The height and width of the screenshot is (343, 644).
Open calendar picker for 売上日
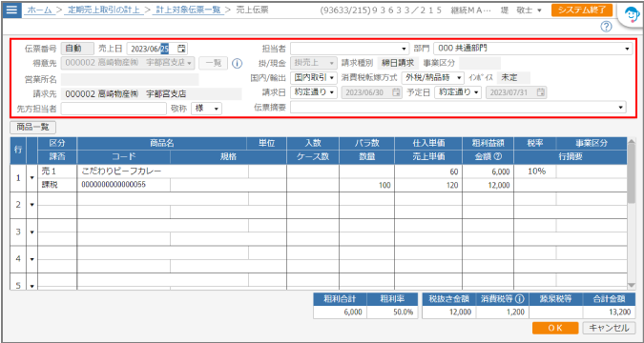[x=181, y=49]
